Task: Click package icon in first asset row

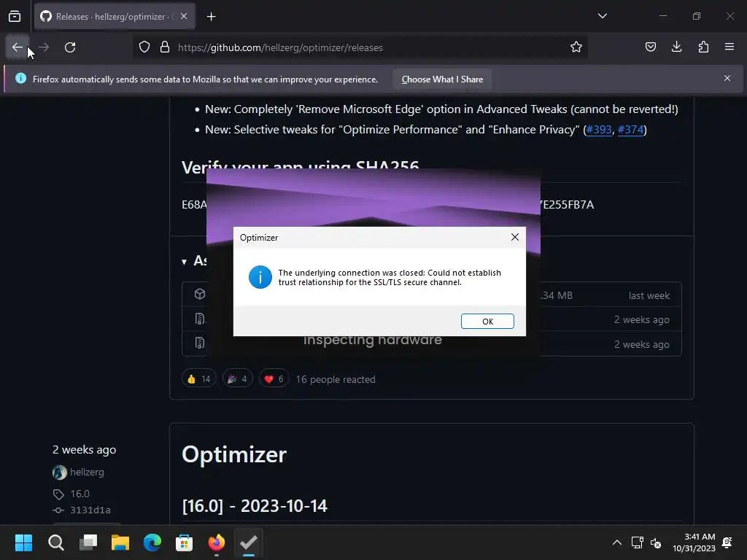Action: pyautogui.click(x=200, y=295)
